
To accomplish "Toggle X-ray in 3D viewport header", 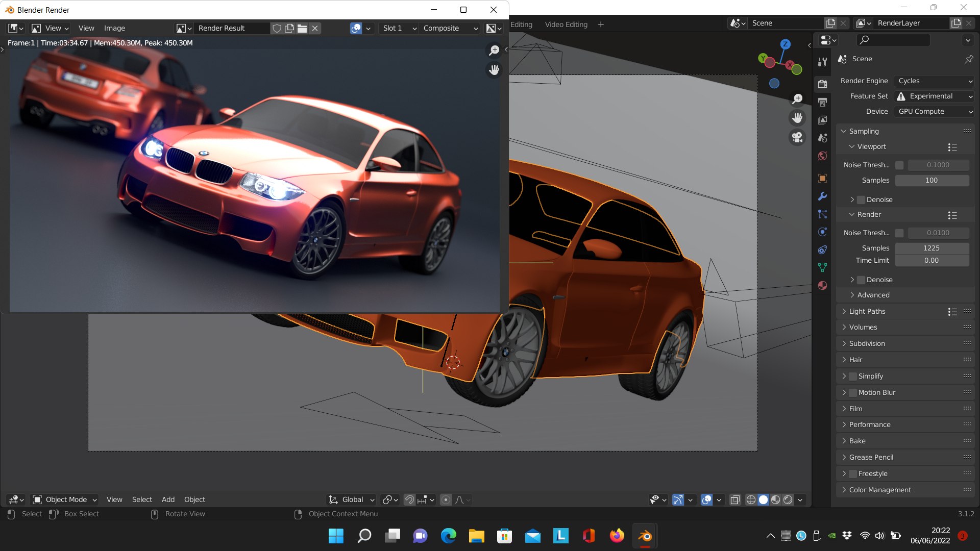I will (735, 500).
